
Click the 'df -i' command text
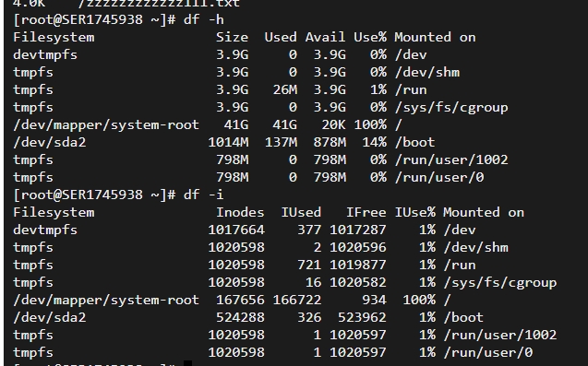point(204,195)
